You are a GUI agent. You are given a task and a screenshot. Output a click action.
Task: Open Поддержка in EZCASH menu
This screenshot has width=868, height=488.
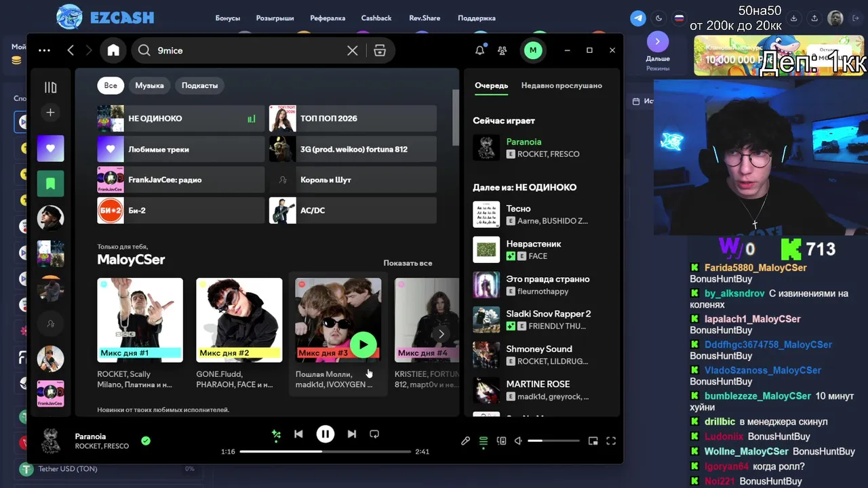pyautogui.click(x=477, y=18)
